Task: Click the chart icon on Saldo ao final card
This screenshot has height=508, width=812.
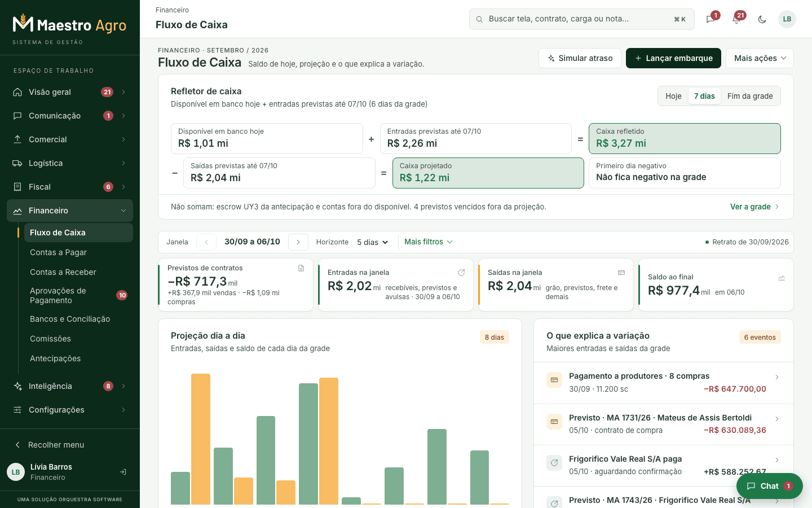Action: pos(782,278)
